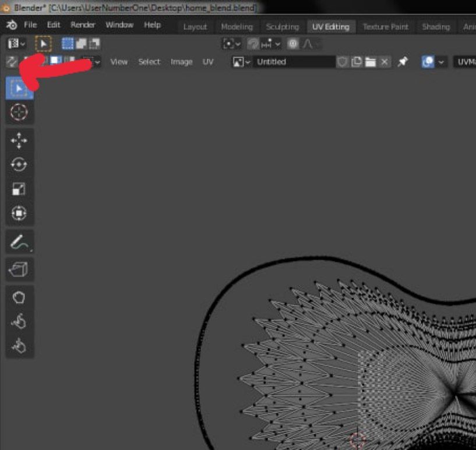Open the Blender logo app menu

(12, 25)
